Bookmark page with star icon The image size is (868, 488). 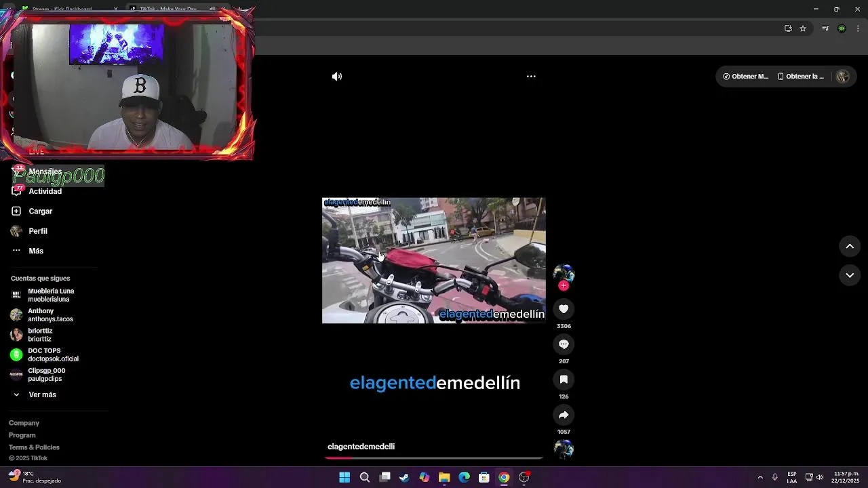point(803,28)
